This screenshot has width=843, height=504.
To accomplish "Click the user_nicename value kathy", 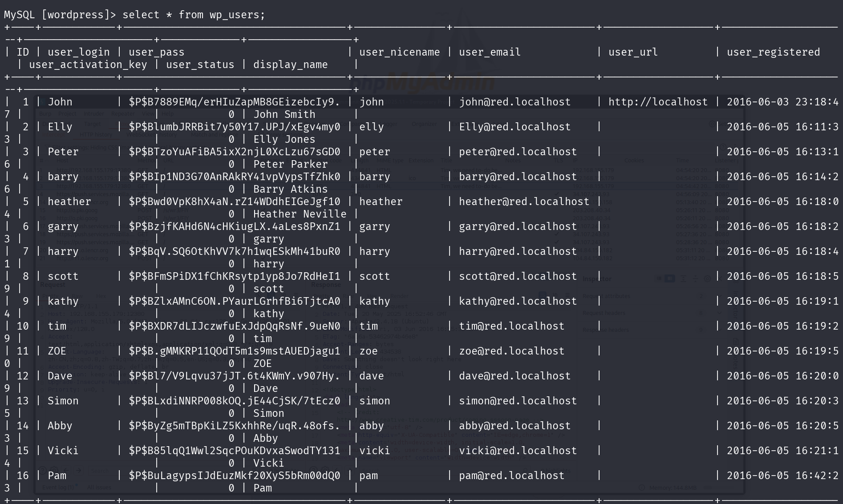I will click(x=375, y=301).
